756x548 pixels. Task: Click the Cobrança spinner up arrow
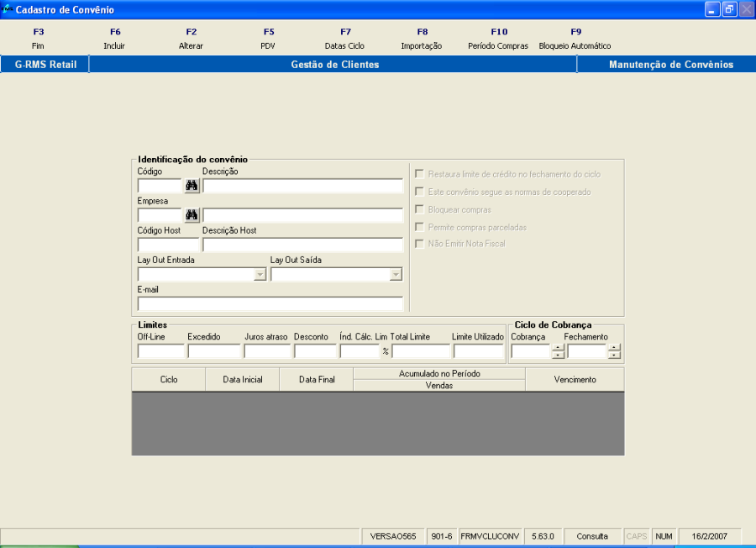pos(558,348)
